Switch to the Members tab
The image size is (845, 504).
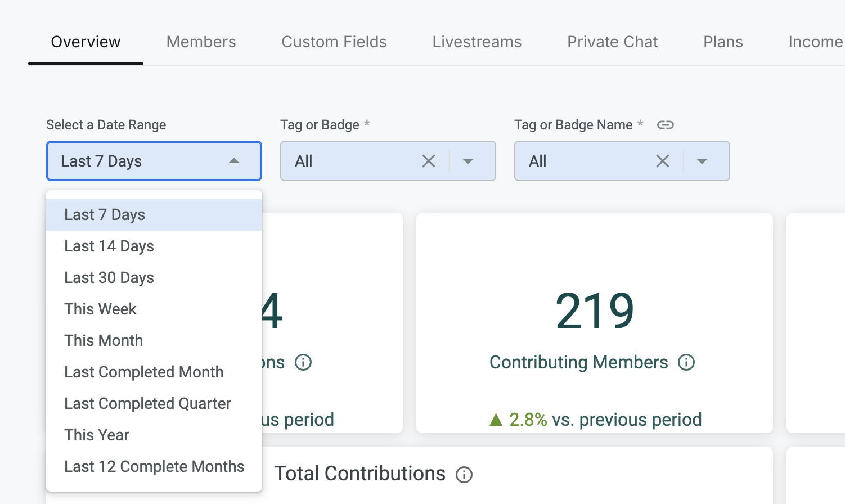coord(201,42)
